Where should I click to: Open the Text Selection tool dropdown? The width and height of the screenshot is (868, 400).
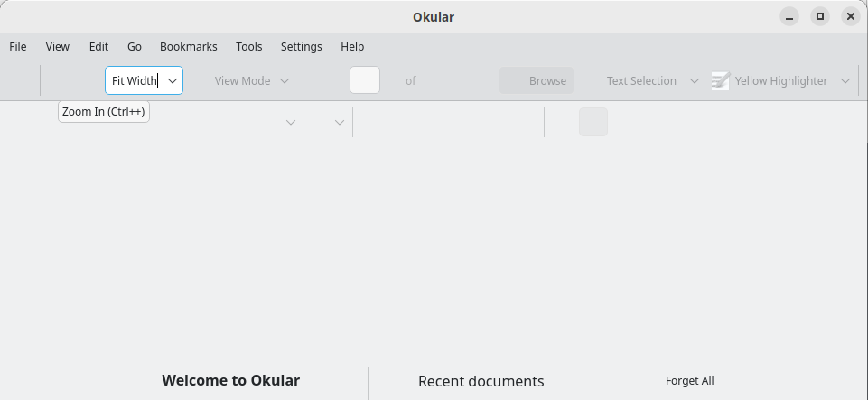(x=695, y=80)
